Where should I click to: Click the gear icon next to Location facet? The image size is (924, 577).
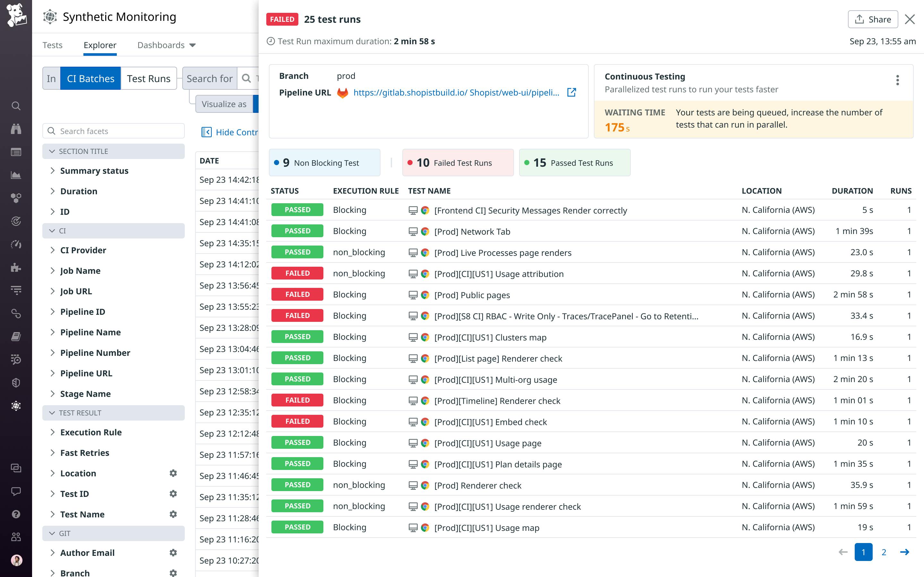coord(173,473)
